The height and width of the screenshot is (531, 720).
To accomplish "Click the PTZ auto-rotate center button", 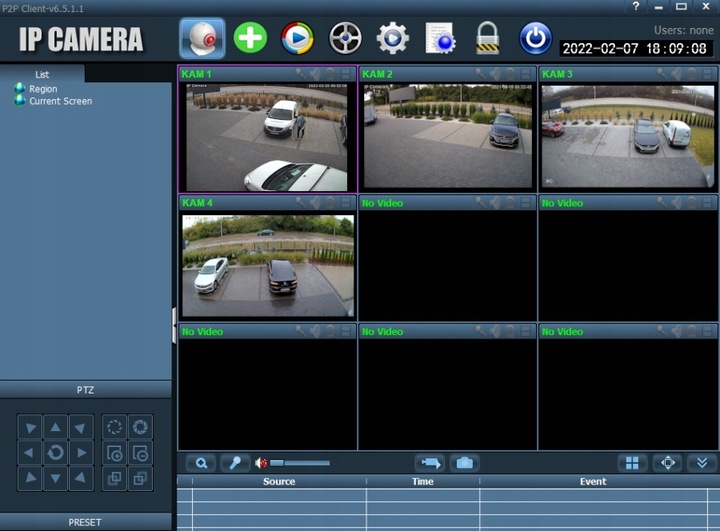I will (56, 453).
